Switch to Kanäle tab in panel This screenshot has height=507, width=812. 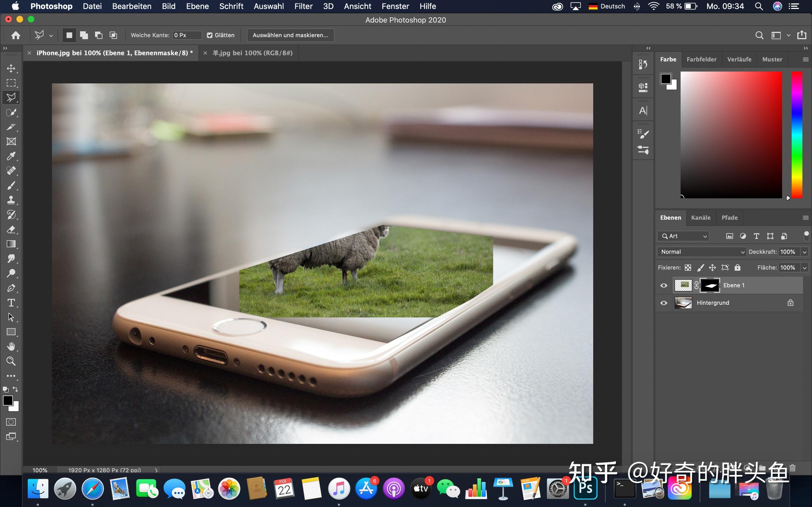(x=701, y=217)
